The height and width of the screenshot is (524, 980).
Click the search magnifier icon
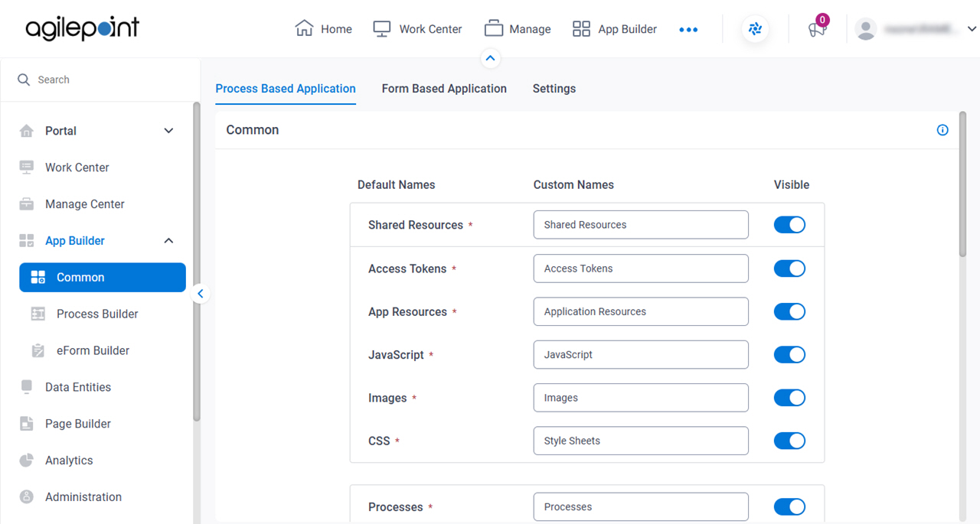24,80
